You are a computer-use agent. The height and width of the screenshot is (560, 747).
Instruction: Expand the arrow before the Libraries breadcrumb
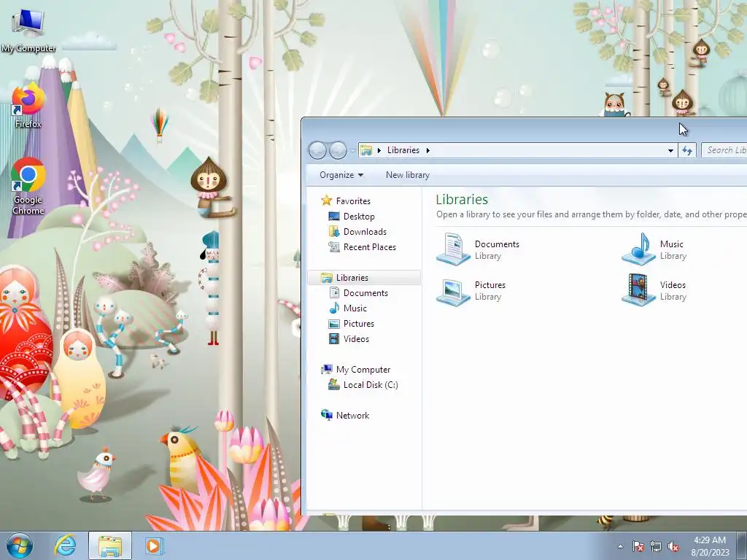click(x=379, y=150)
